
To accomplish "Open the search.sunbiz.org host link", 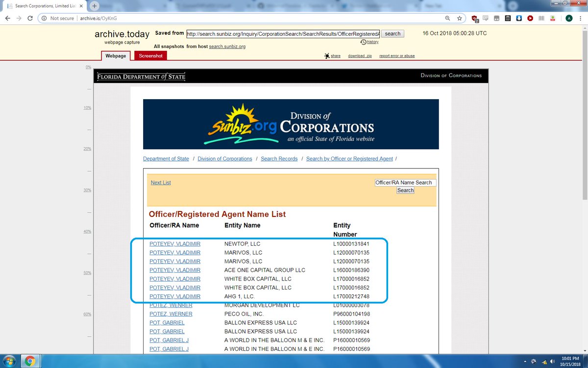I will [227, 47].
